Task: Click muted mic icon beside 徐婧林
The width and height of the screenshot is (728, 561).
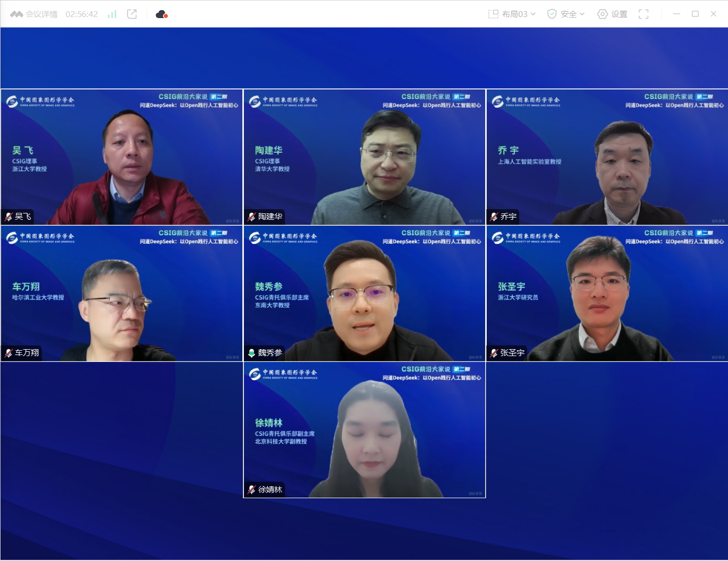Action: tap(252, 490)
